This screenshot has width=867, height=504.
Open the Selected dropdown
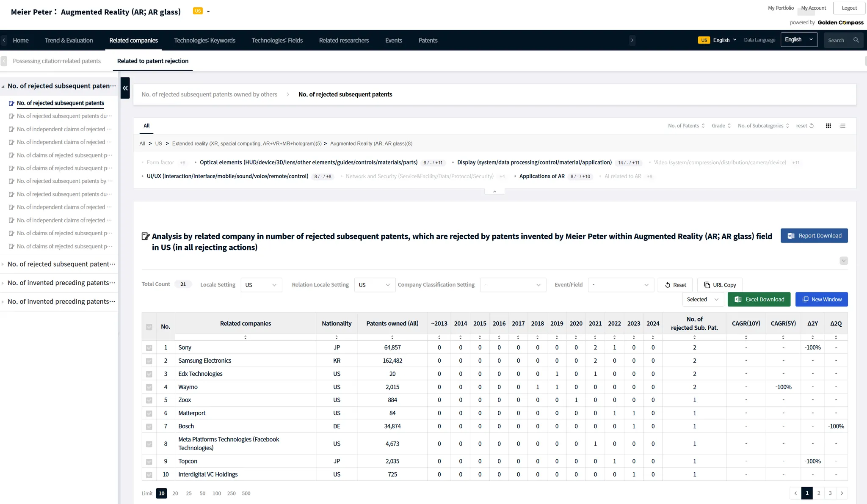click(x=702, y=299)
